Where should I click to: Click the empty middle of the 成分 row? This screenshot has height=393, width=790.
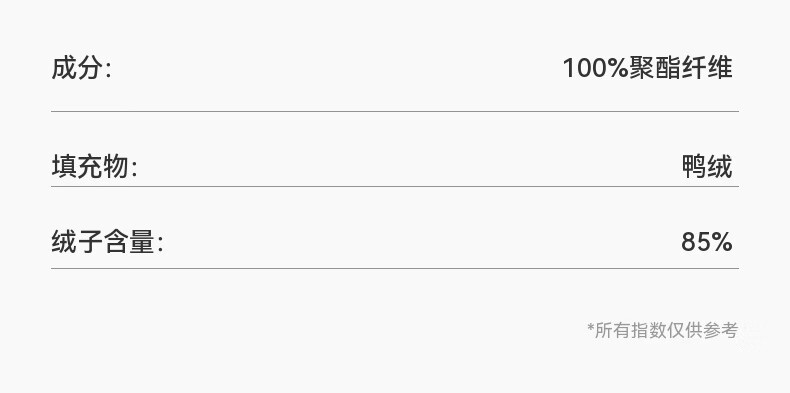point(337,68)
